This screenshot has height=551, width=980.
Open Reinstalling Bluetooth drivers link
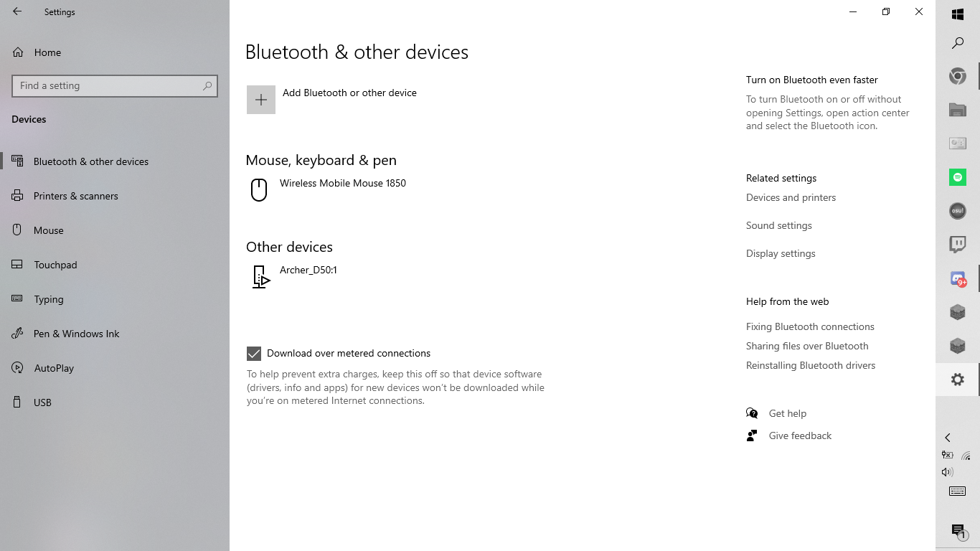811,365
